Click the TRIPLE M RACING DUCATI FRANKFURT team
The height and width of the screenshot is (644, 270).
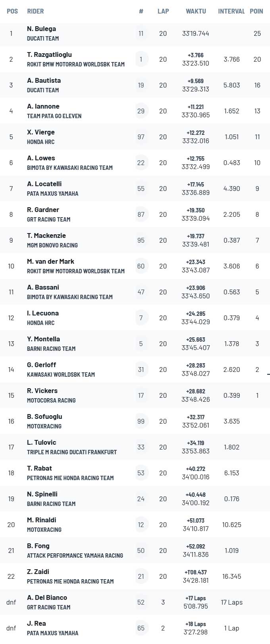point(72,452)
